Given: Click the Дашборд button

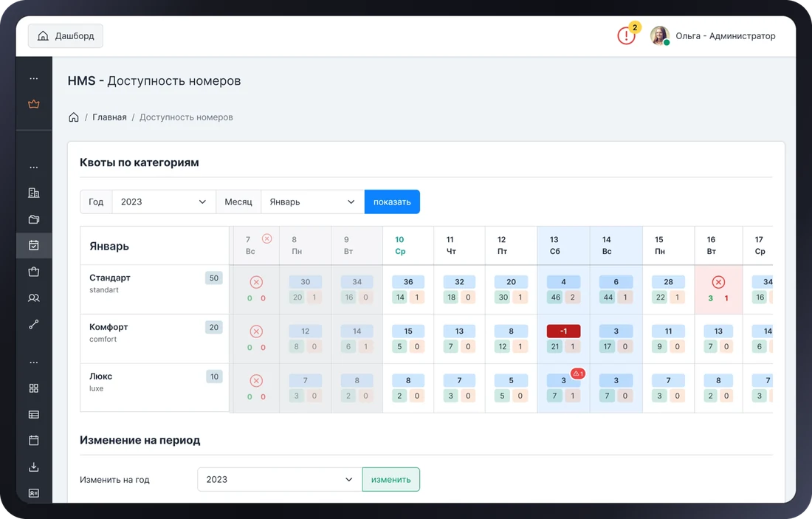Looking at the screenshot, I should 65,35.
